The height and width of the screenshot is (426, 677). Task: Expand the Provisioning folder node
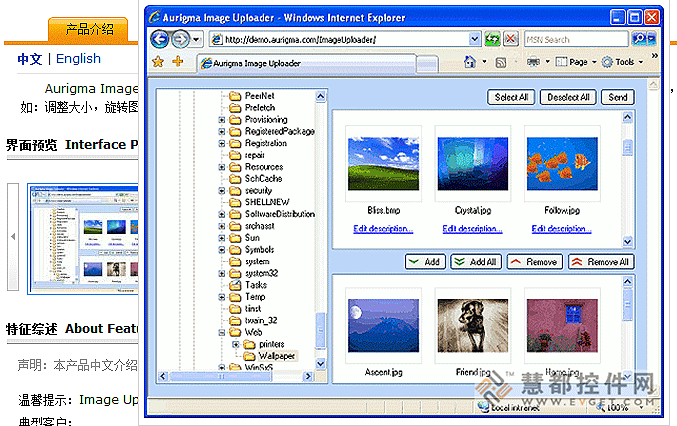pyautogui.click(x=221, y=120)
